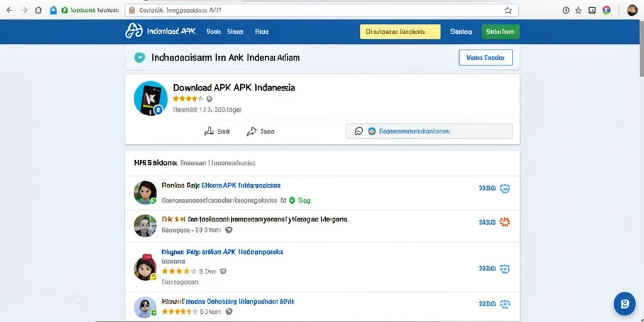The image size is (644, 322).
Task: Click the count number on second row
Action: click(487, 222)
